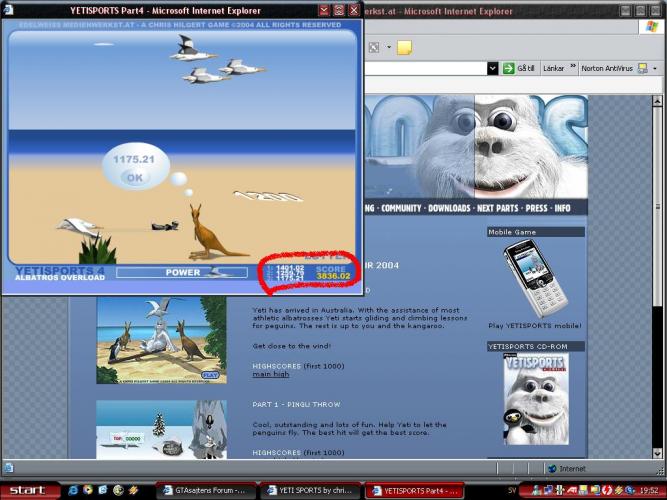
Task: Click the Pingu Throw game thumbnail
Action: point(161,429)
